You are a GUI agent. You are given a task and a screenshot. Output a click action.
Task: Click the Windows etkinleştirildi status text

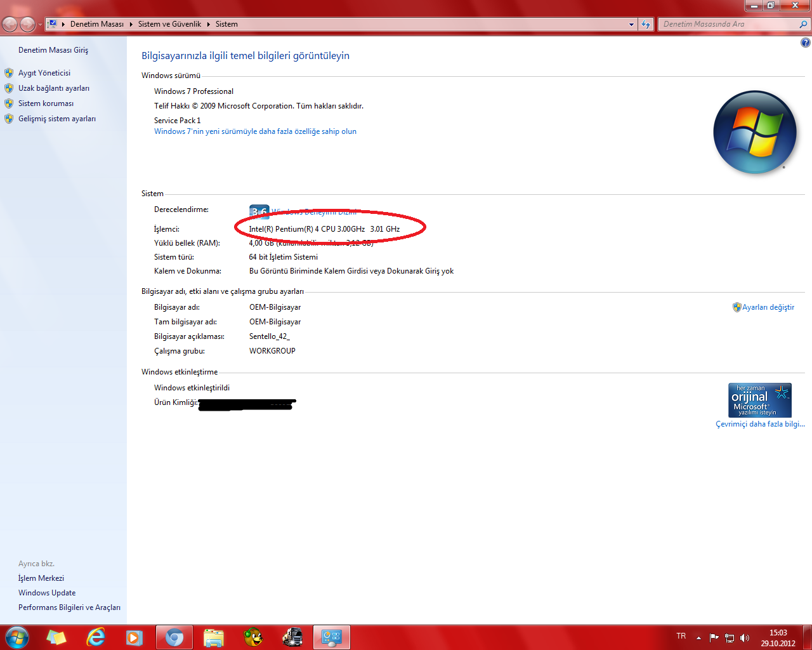point(192,388)
